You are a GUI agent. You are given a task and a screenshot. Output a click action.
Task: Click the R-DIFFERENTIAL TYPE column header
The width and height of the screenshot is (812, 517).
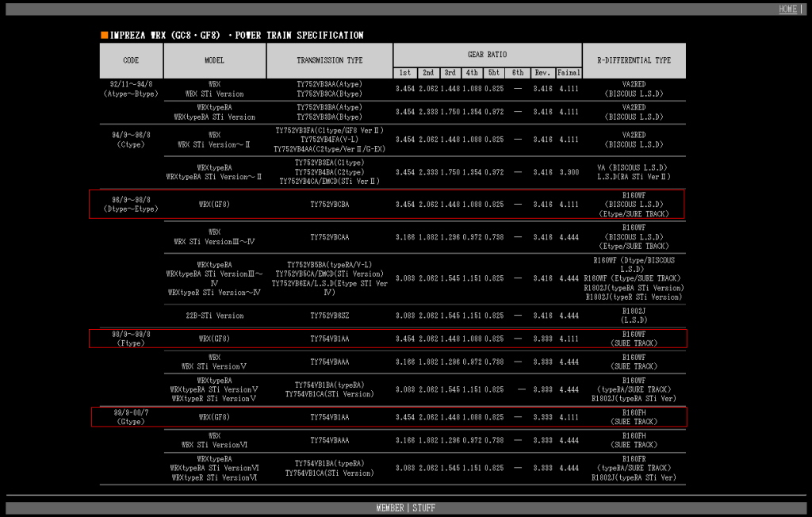[634, 60]
